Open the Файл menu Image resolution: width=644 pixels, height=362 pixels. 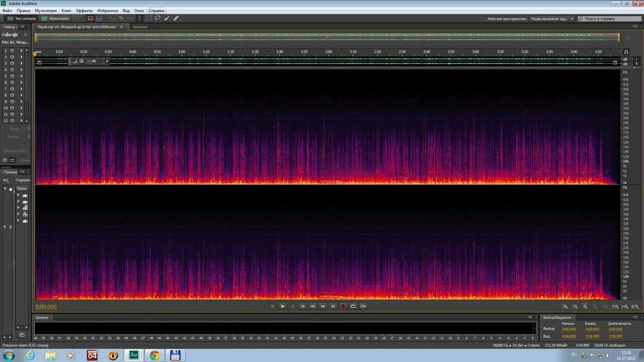point(7,11)
